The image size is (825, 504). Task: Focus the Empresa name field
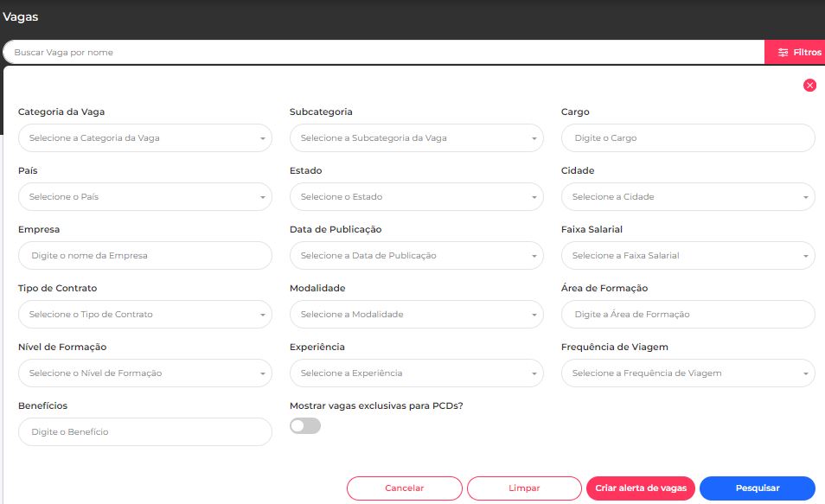pyautogui.click(x=144, y=256)
